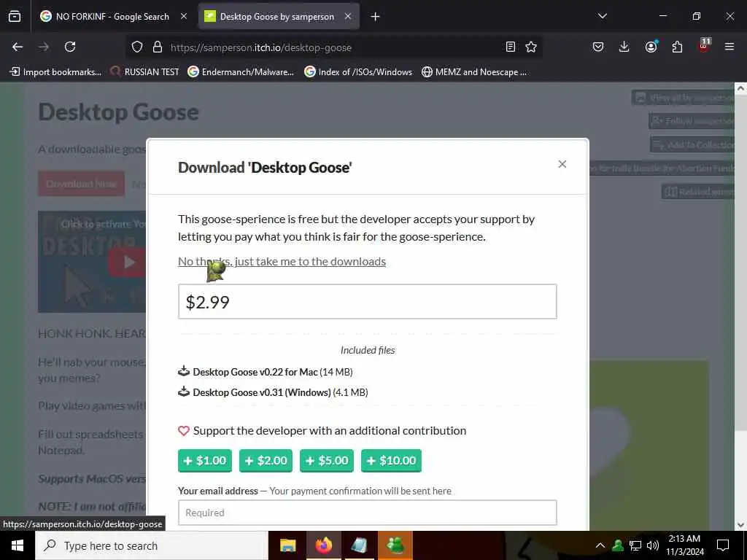This screenshot has width=747, height=560.
Task: Go back to the previous page
Action: 18,47
